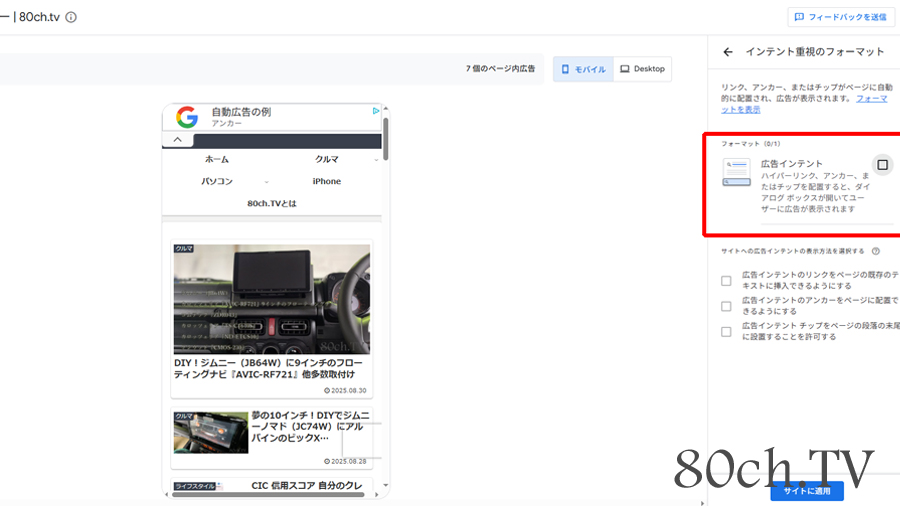Image resolution: width=900 pixels, height=506 pixels.
Task: Click the 2025.08.30 date of the first article
Action: click(345, 390)
